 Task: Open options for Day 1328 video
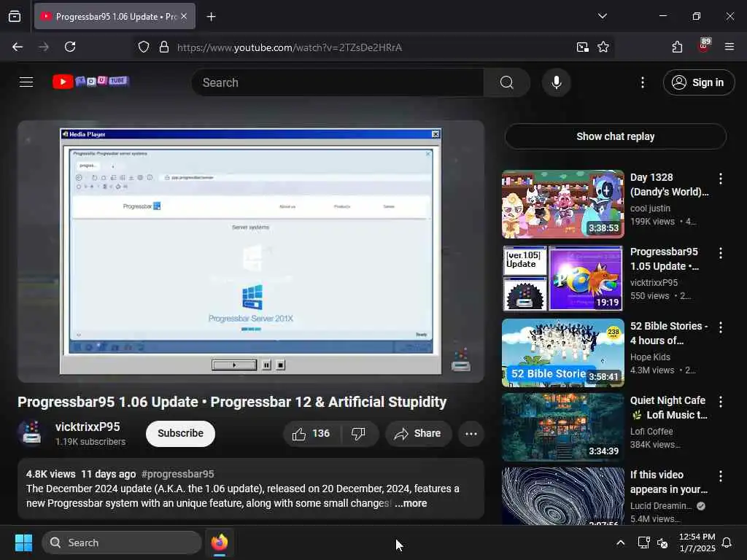coord(720,179)
